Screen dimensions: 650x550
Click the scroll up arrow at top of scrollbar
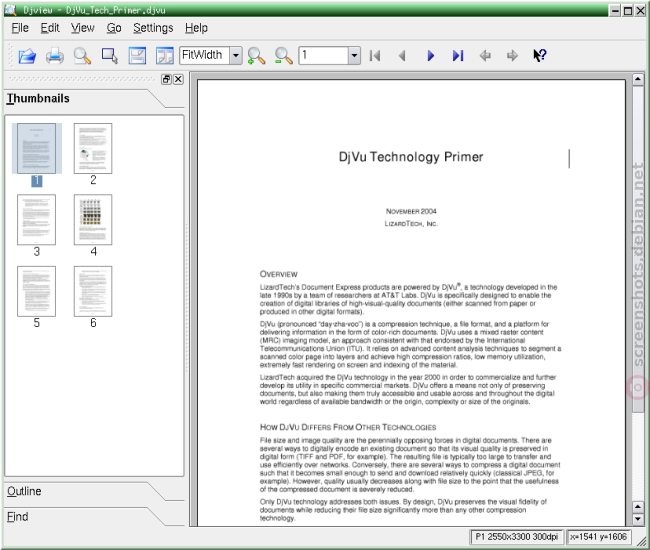(638, 79)
